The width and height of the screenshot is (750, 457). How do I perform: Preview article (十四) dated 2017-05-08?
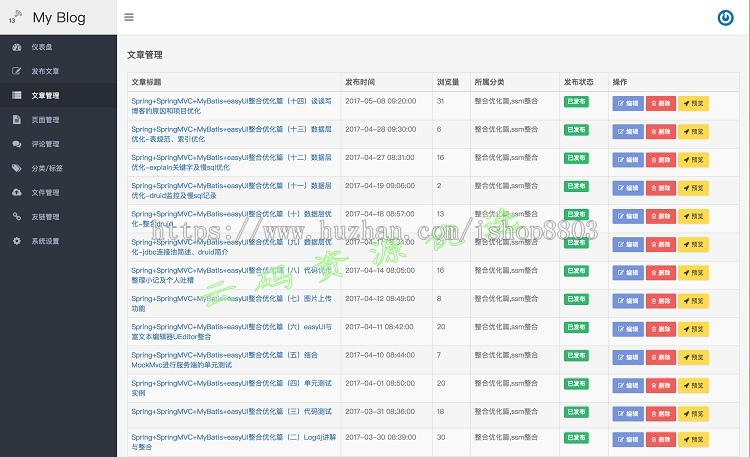pyautogui.click(x=693, y=103)
